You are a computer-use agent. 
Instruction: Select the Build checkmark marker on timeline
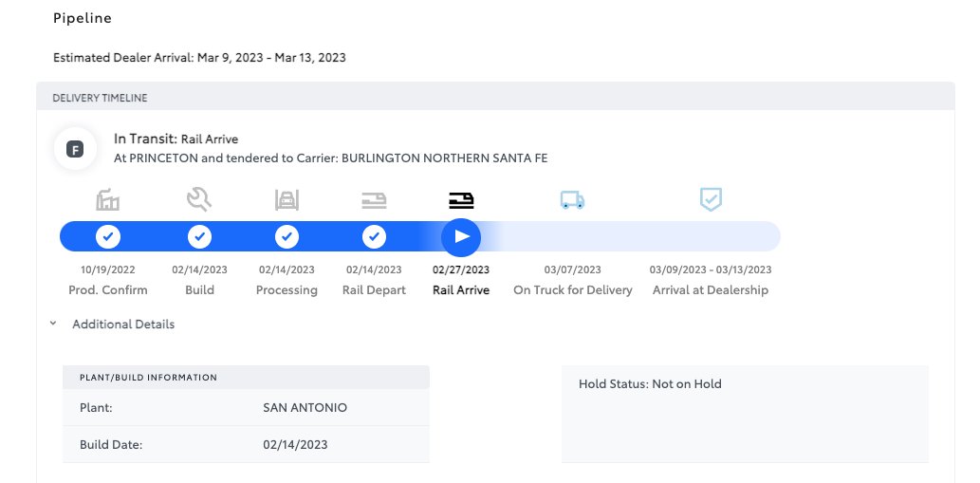[199, 237]
